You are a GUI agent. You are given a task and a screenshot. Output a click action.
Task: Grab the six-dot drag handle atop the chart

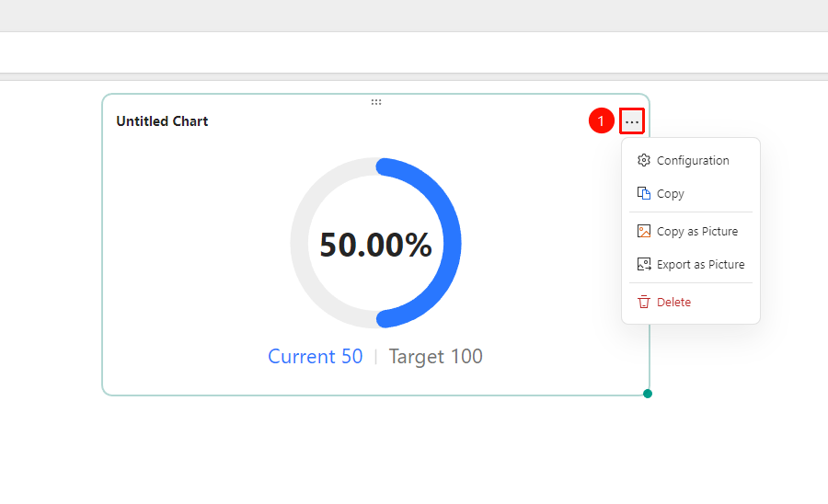coord(376,102)
